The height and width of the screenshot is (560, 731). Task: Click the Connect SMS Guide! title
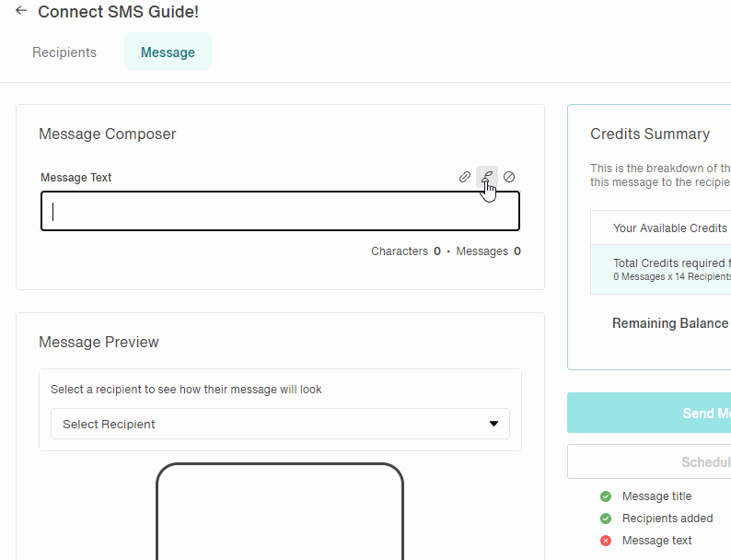(x=119, y=12)
